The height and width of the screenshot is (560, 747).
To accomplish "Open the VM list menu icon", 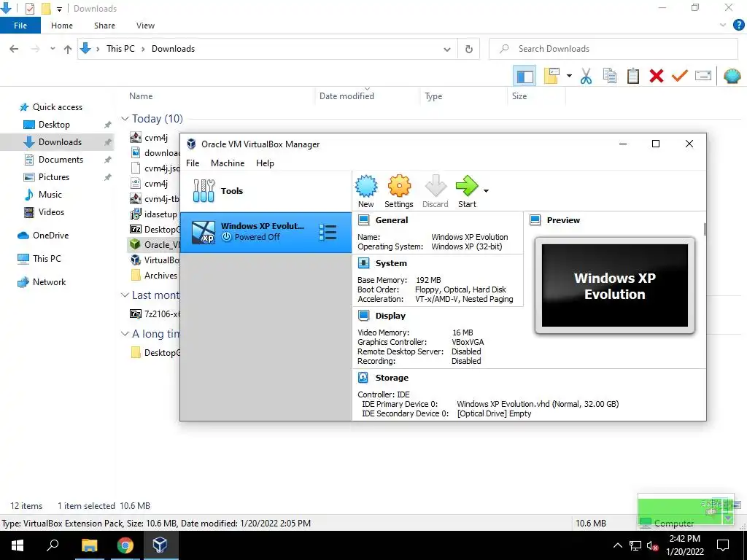I will tap(328, 233).
